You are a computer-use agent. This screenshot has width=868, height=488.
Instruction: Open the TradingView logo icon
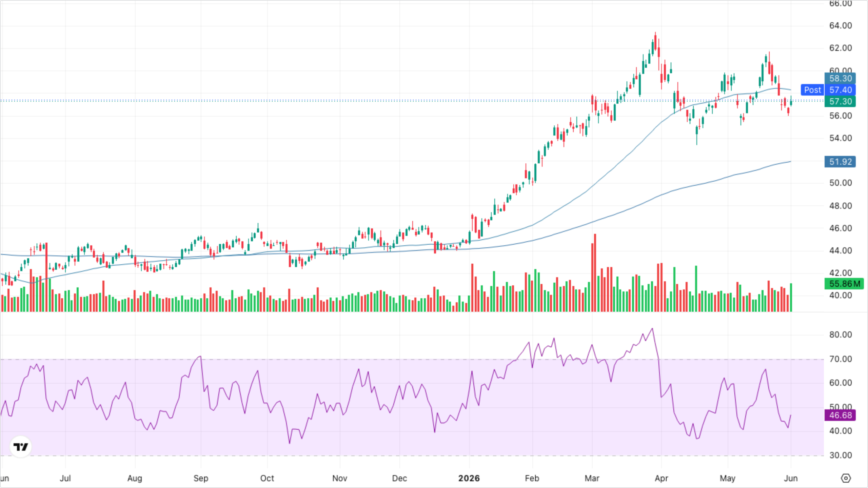tap(21, 447)
